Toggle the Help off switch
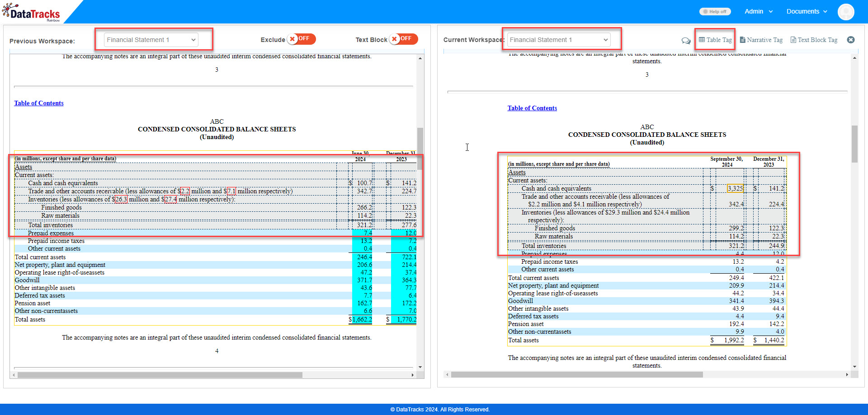This screenshot has width=868, height=415. [x=715, y=11]
